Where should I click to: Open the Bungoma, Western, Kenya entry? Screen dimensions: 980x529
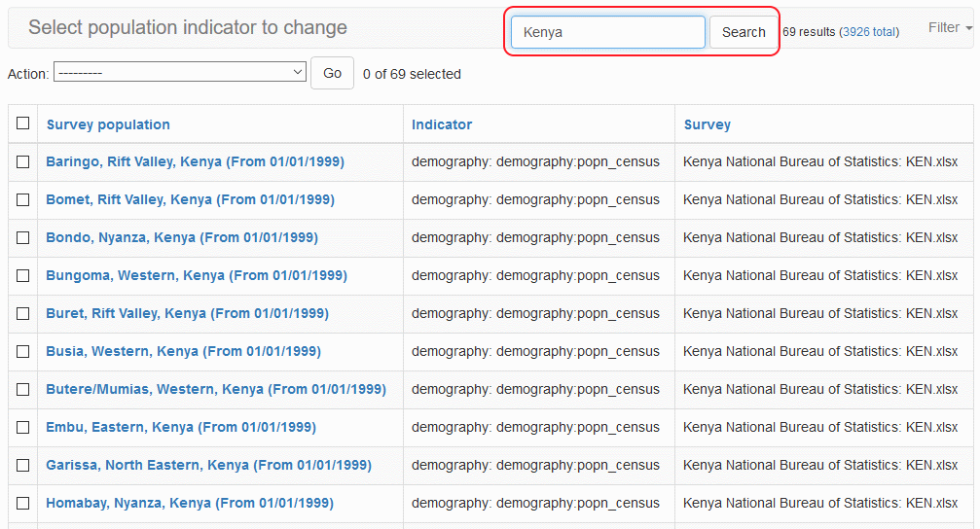coord(196,275)
